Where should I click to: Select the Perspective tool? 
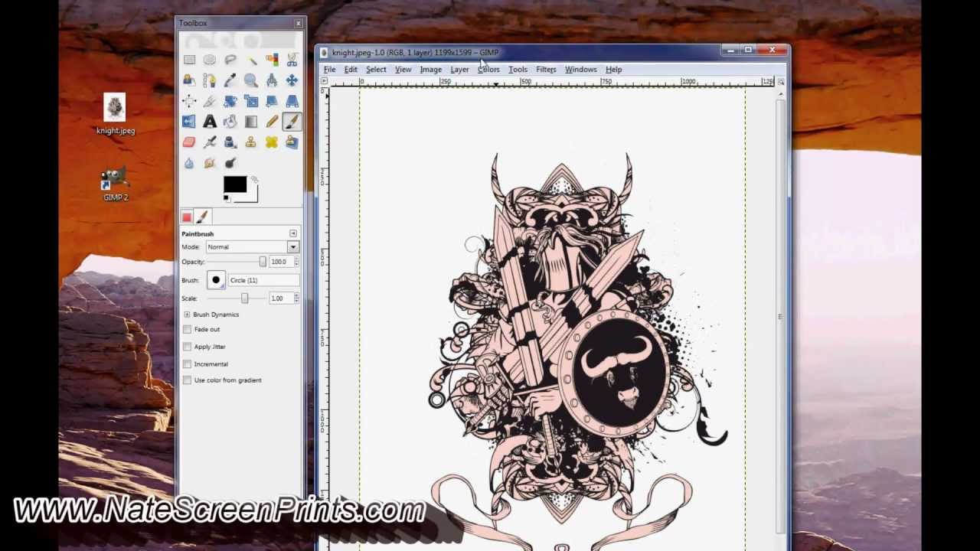pos(292,101)
